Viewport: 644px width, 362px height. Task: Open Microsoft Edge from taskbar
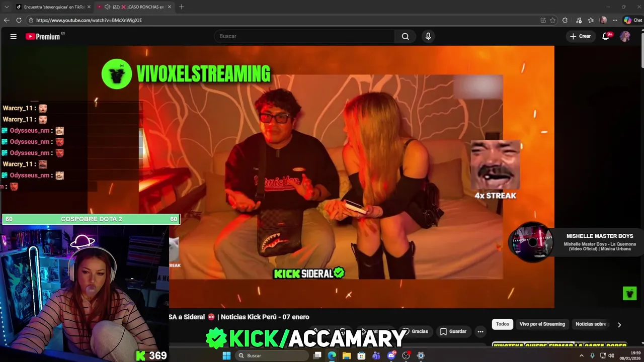click(332, 355)
